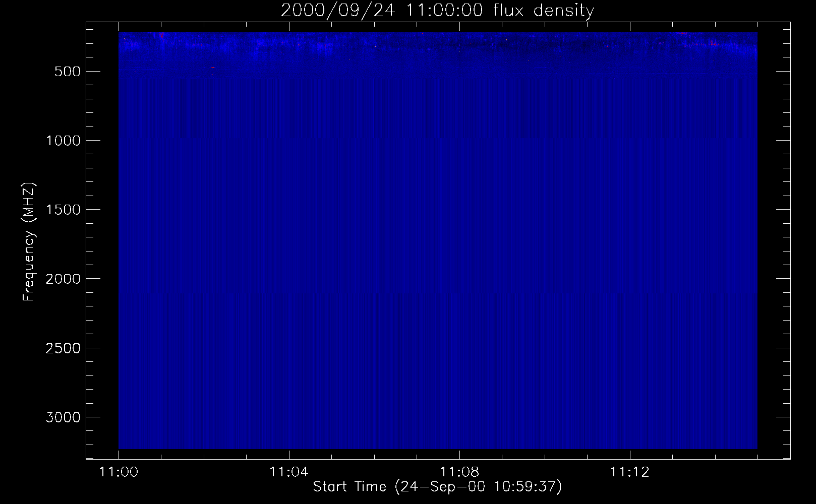The image size is (816, 504).
Task: Click the 11:12 time tick label
Action: coord(630,472)
